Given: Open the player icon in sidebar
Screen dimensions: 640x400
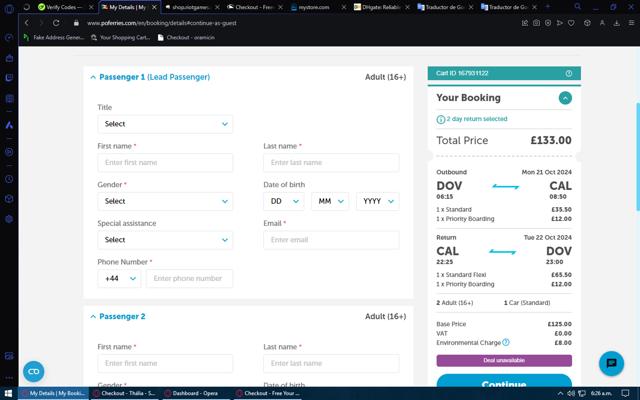Looking at the screenshot, I should point(9,152).
